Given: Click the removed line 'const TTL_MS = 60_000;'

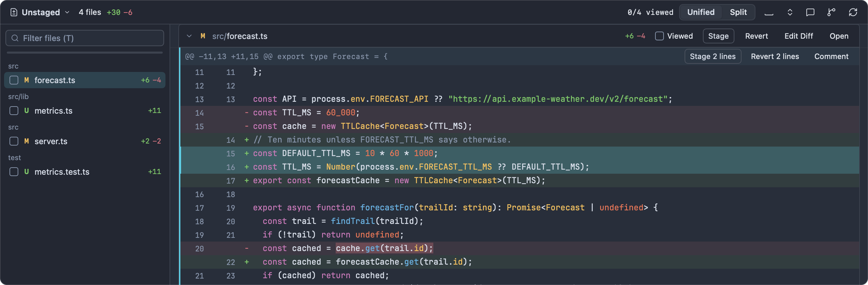Looking at the screenshot, I should click(520, 113).
